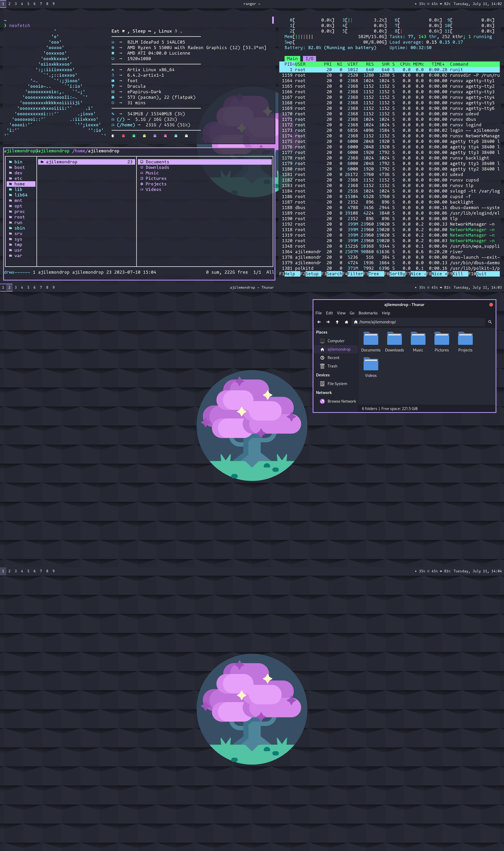Viewport: 504px width, 851px height.
Task: Select ajilemondrop home in Thunar sidebar
Action: 336,349
